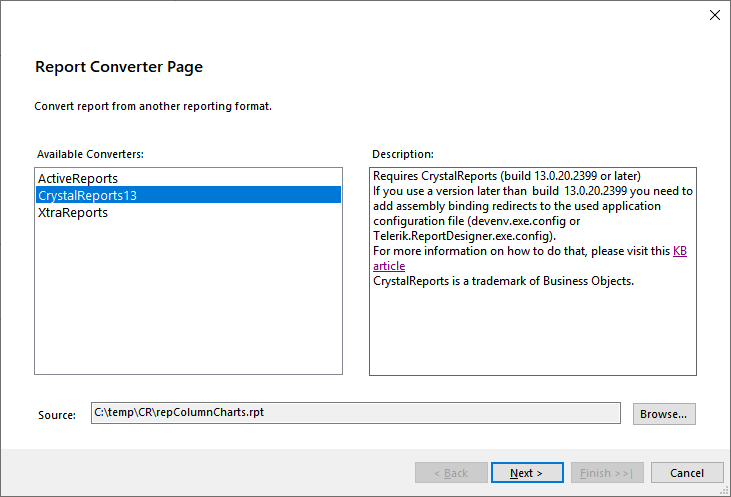The width and height of the screenshot is (731, 497).
Task: Click the Report Converter Page heading
Action: click(x=119, y=67)
